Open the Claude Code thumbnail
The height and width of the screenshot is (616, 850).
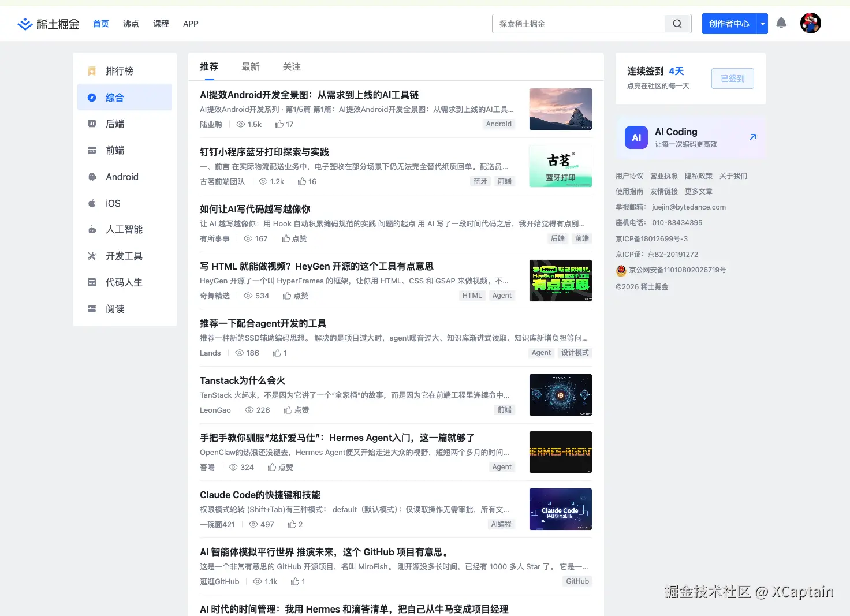click(x=561, y=509)
